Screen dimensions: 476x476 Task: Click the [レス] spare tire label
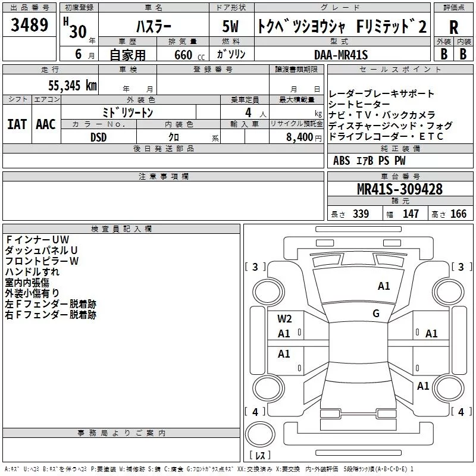260,455
